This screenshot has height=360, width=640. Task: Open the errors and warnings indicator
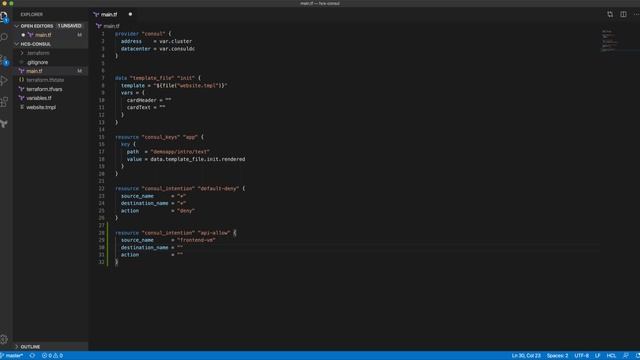(52, 356)
